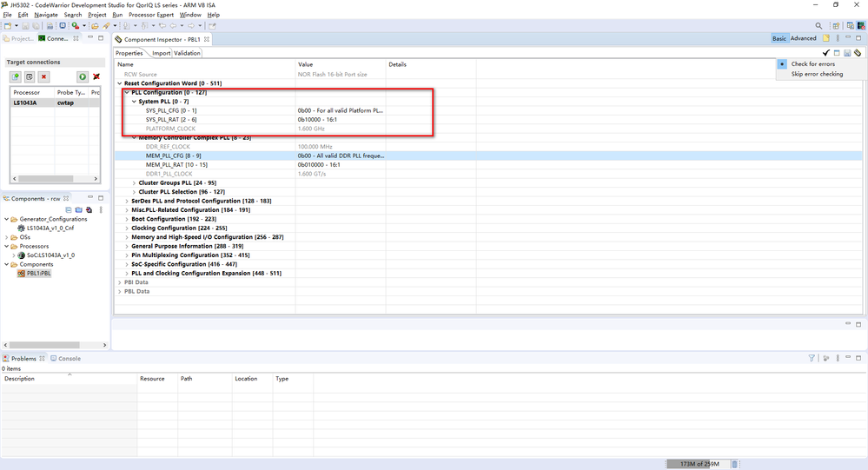Click the disconnect icon in Target connections

click(x=96, y=76)
